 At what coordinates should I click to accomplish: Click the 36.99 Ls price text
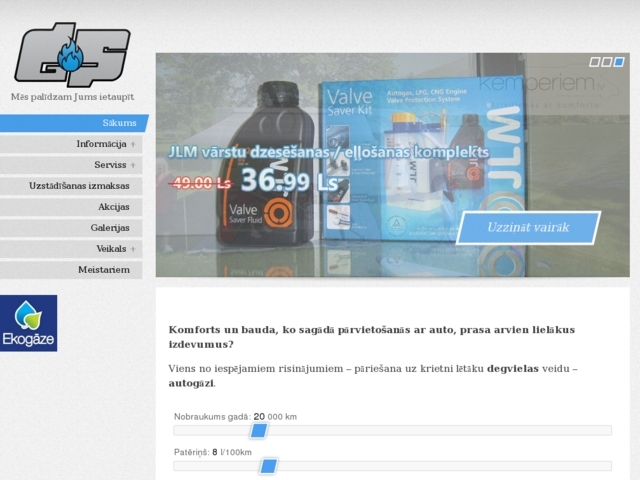click(x=289, y=180)
